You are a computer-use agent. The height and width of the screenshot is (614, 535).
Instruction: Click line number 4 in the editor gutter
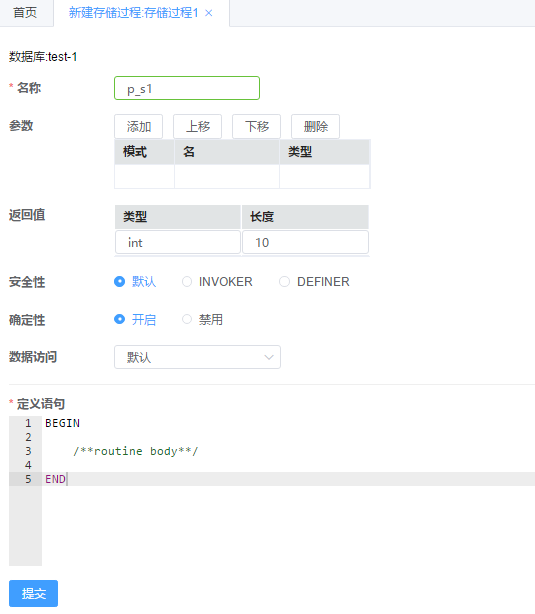point(28,465)
